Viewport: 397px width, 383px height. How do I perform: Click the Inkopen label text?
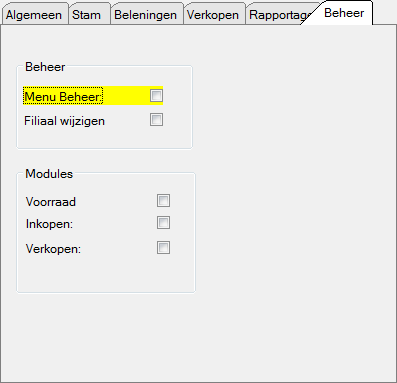click(49, 224)
